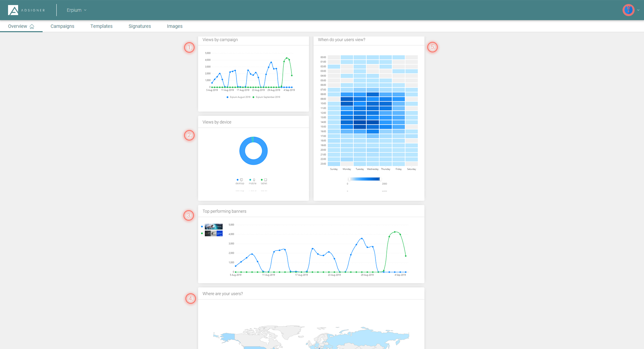Screen dimensions: 644x349
Task: Open the Campaigns tab
Action: [62, 26]
